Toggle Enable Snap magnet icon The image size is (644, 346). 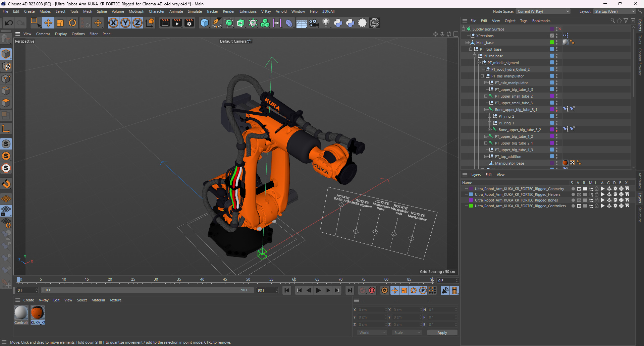(6, 184)
